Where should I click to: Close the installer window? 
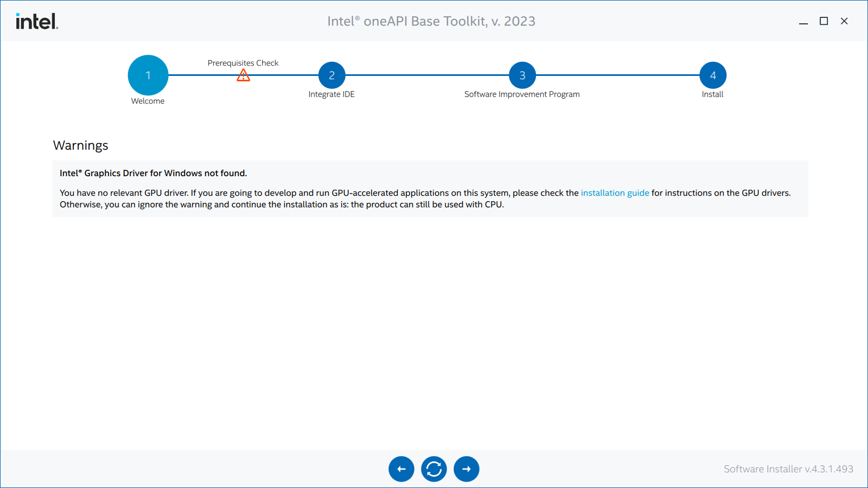point(844,21)
